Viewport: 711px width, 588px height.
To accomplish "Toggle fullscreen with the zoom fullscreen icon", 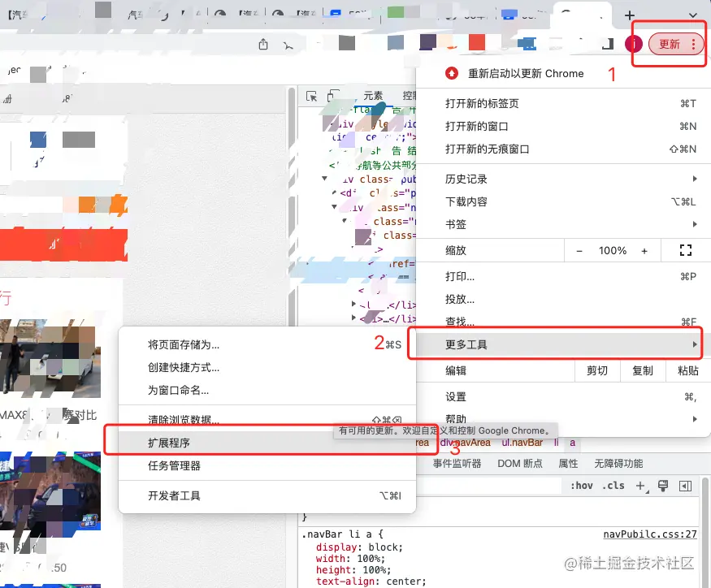I will (x=686, y=250).
